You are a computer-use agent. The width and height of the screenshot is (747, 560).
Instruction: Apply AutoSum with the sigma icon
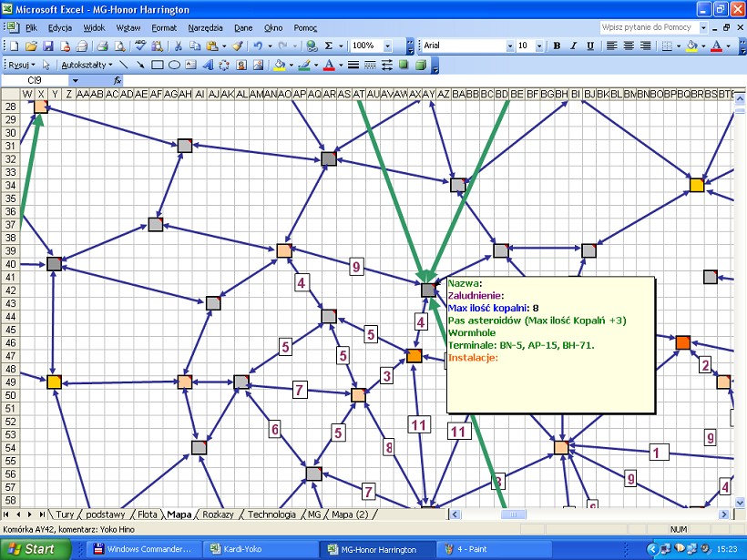tap(328, 46)
